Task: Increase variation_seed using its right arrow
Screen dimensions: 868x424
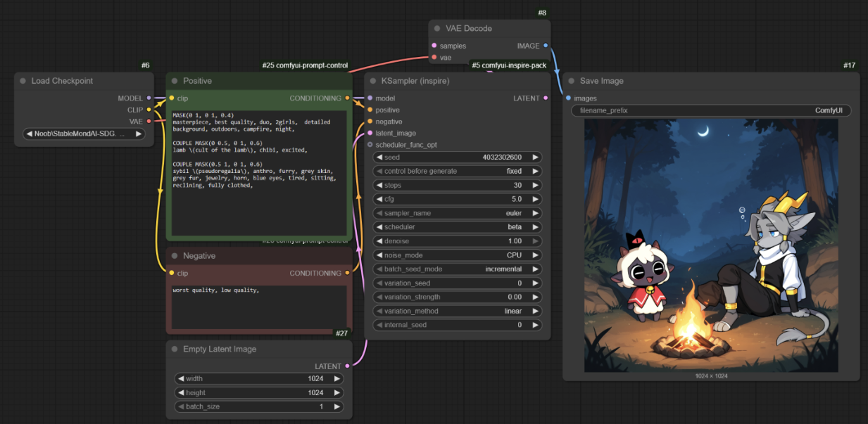Action: click(535, 283)
